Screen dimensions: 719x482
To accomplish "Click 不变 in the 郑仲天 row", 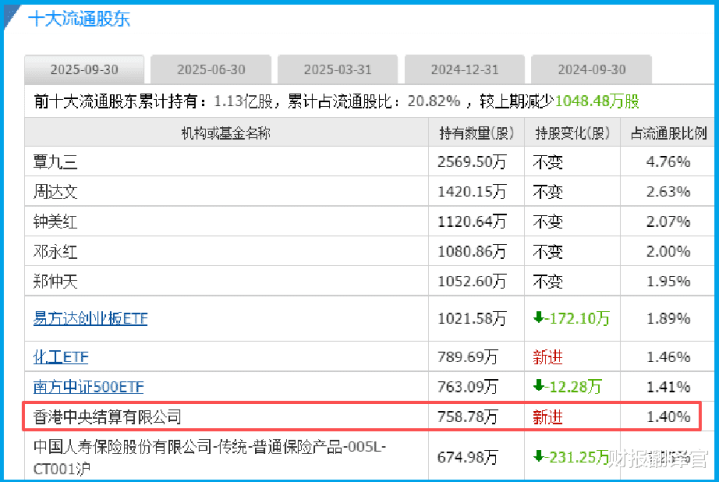I will pyautogui.click(x=548, y=282).
